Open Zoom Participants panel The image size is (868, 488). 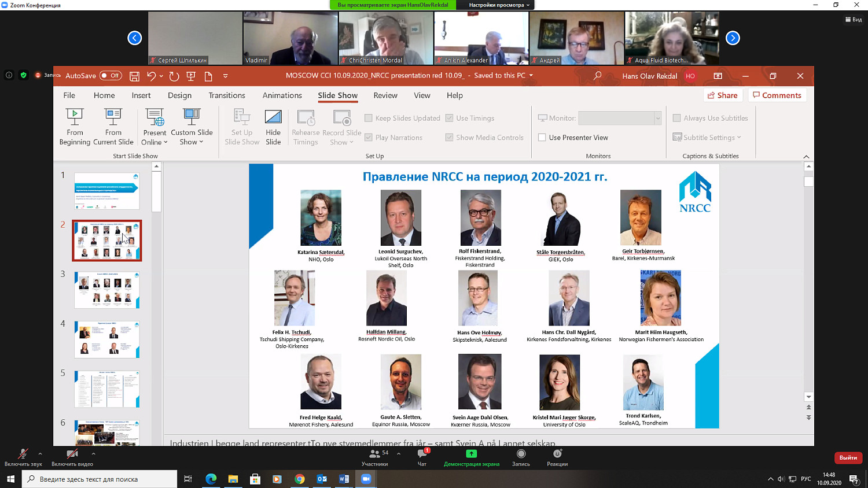click(x=375, y=457)
